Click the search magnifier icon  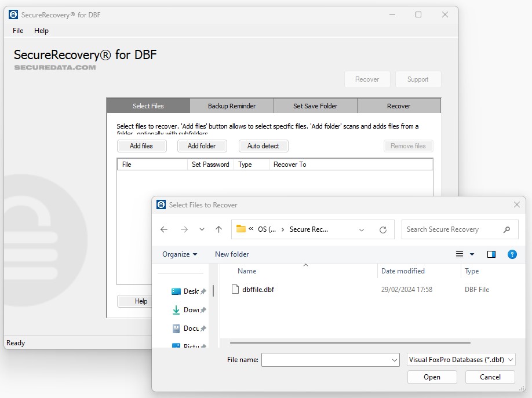tap(507, 229)
